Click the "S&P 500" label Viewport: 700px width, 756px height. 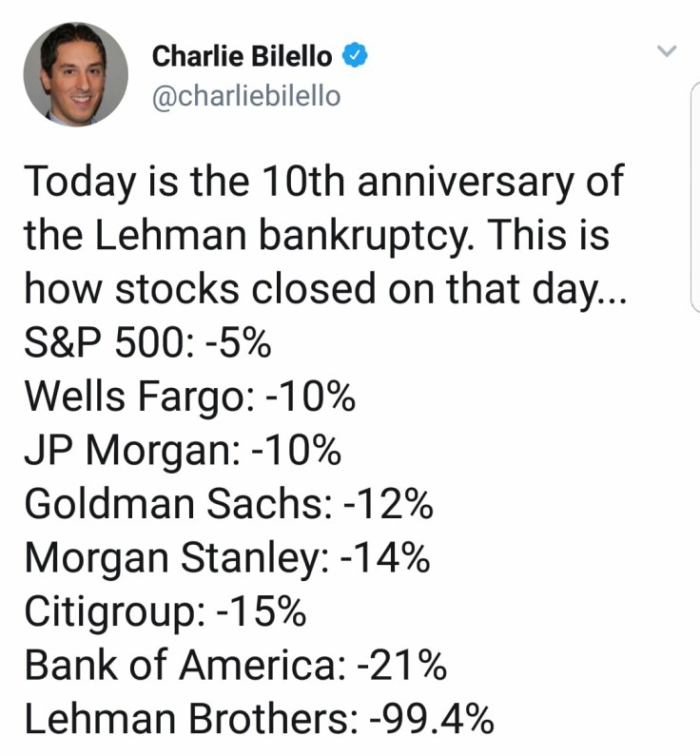coord(102,343)
